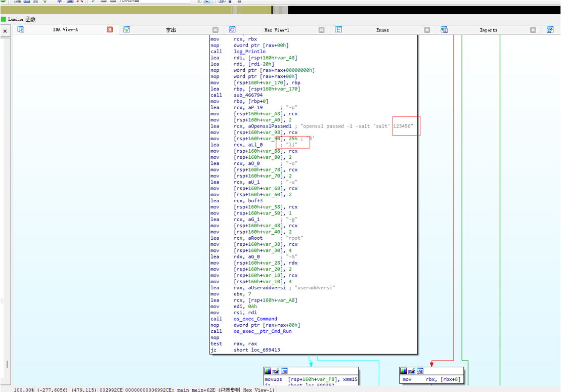This screenshot has width=561, height=392.
Task: Group nodes icon on mov rbx block
Action: (420, 371)
